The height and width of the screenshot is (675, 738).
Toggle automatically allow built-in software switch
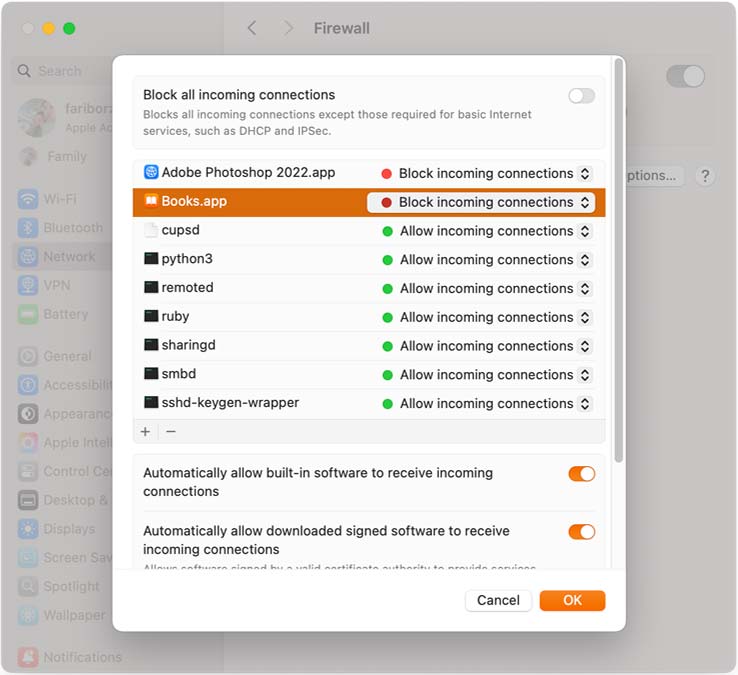click(x=581, y=474)
